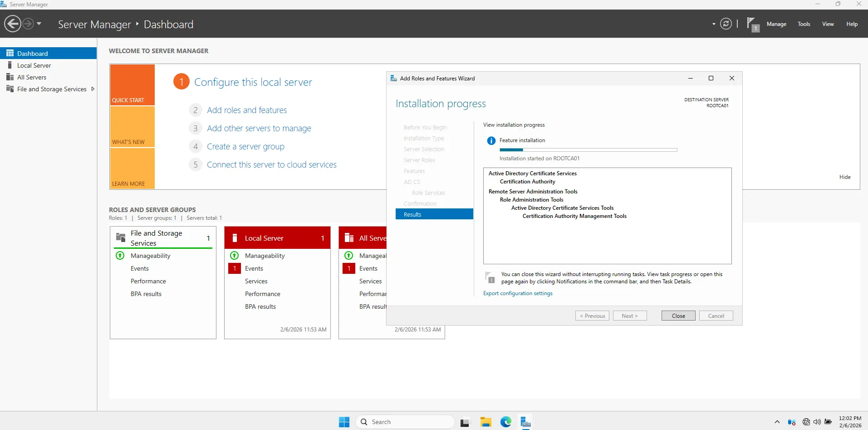Click the blue info icon beside Feature installation
This screenshot has height=430, width=868.
coord(491,141)
